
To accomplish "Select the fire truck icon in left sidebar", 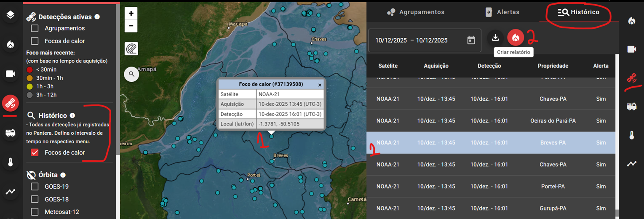I will click(11, 133).
